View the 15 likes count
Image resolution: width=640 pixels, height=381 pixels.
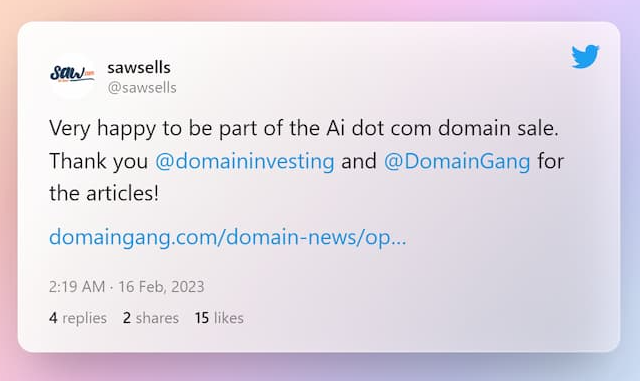point(219,318)
